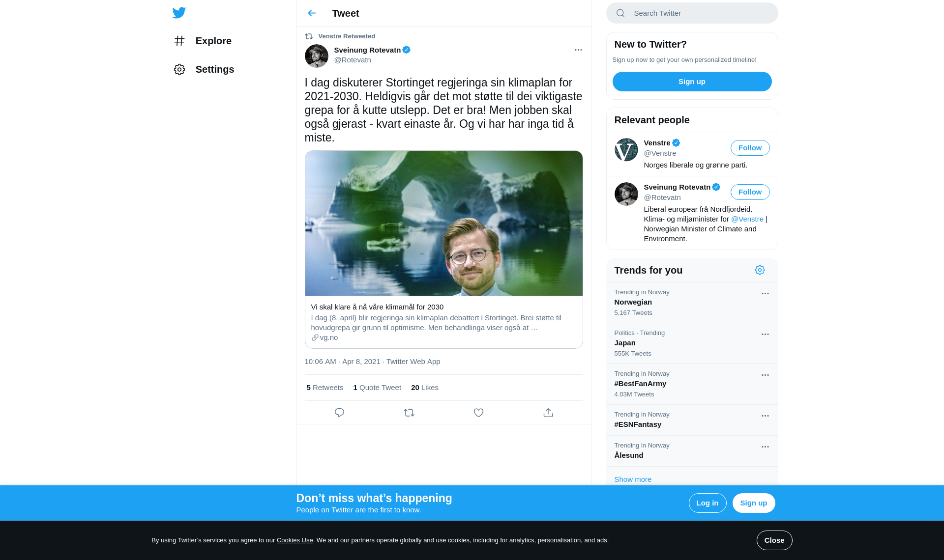The image size is (944, 560).
Task: Open more options for Japan trend
Action: pyautogui.click(x=765, y=335)
